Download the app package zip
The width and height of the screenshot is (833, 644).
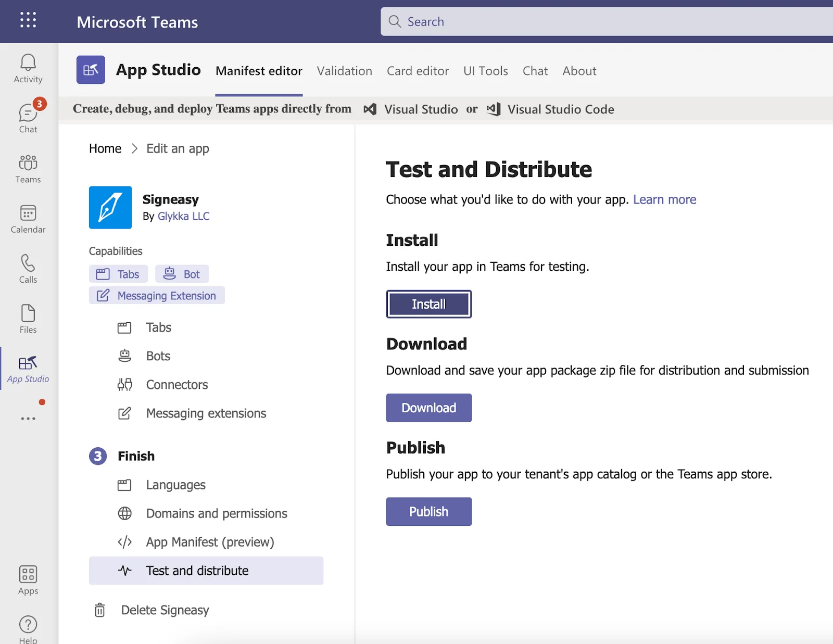pos(429,408)
